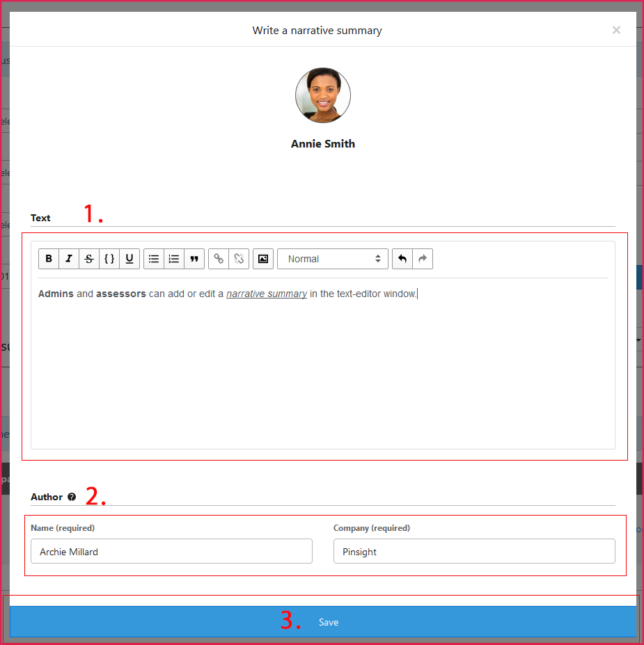
Task: Toggle strikethrough formatting
Action: 89,259
